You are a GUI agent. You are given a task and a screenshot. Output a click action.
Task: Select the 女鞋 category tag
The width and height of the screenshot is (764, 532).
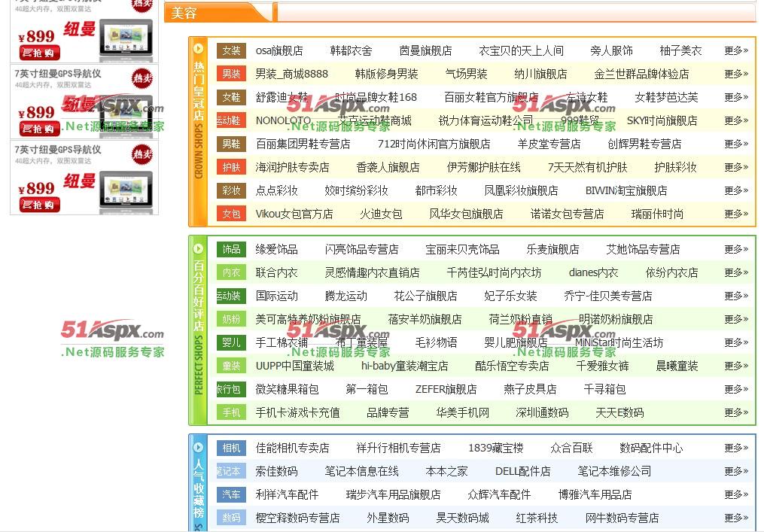click(231, 97)
